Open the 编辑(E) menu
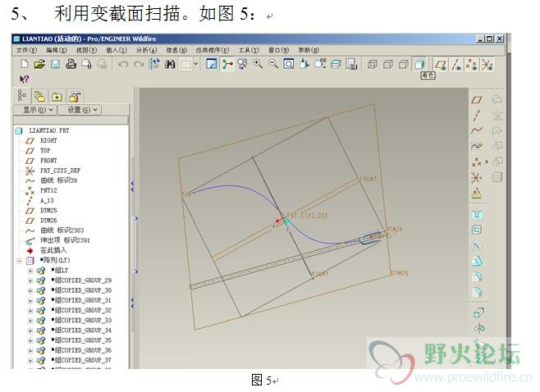 coord(57,50)
